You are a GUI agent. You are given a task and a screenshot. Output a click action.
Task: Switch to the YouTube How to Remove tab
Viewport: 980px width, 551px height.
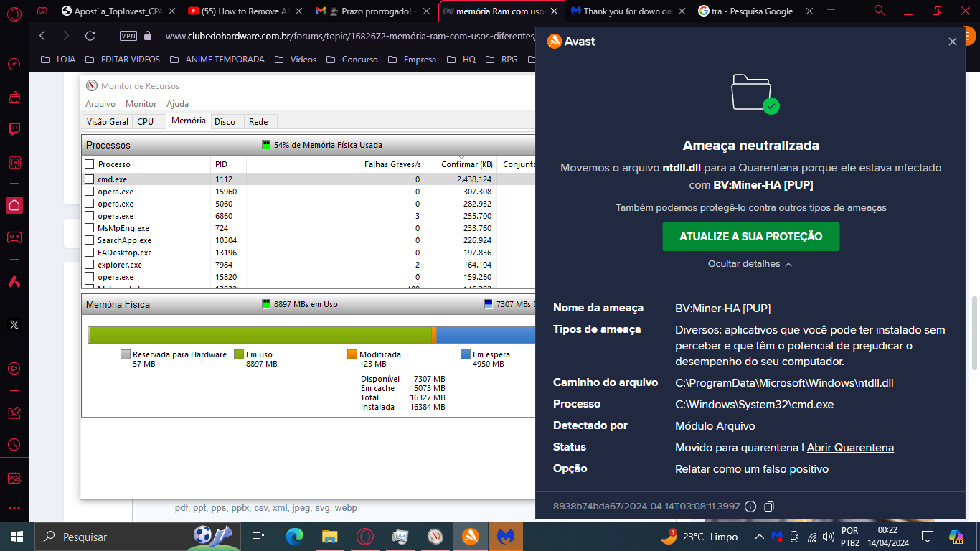[x=245, y=11]
